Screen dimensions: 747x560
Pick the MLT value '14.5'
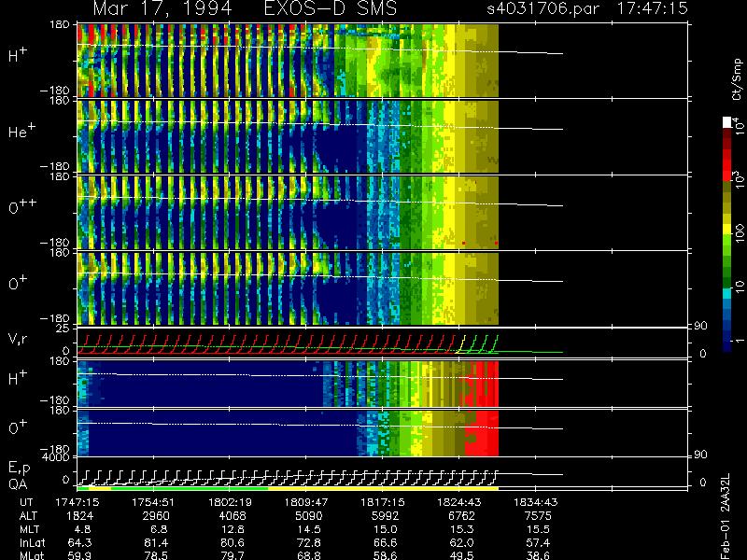(x=309, y=529)
